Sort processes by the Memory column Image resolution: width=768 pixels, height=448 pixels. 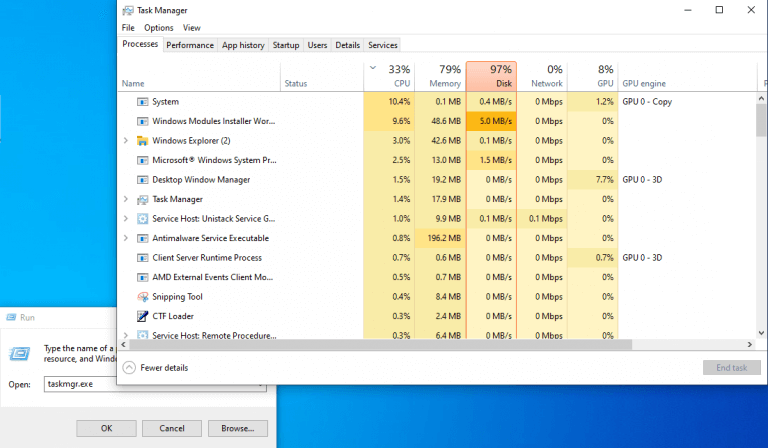[x=440, y=76]
